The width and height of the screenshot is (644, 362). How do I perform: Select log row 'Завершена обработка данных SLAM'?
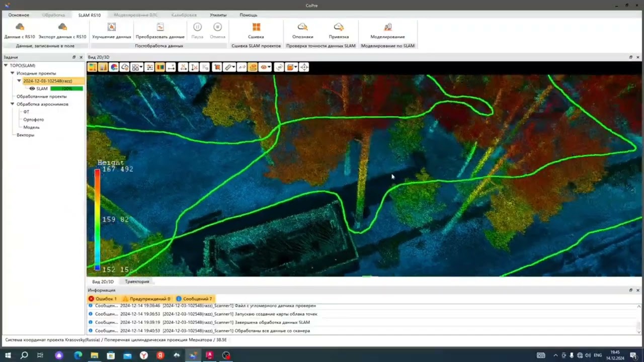coord(361,322)
